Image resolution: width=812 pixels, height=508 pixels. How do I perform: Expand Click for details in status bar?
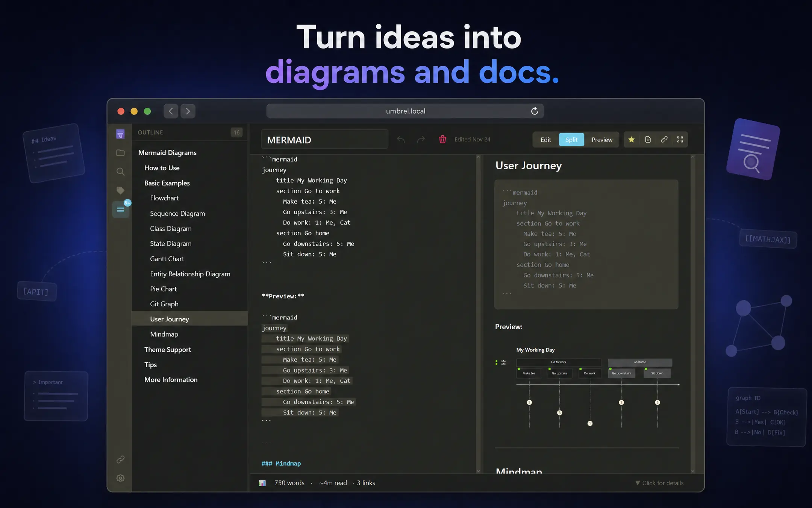pos(659,483)
